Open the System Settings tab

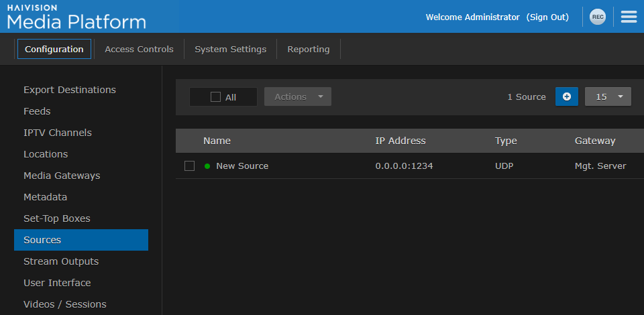pyautogui.click(x=230, y=49)
